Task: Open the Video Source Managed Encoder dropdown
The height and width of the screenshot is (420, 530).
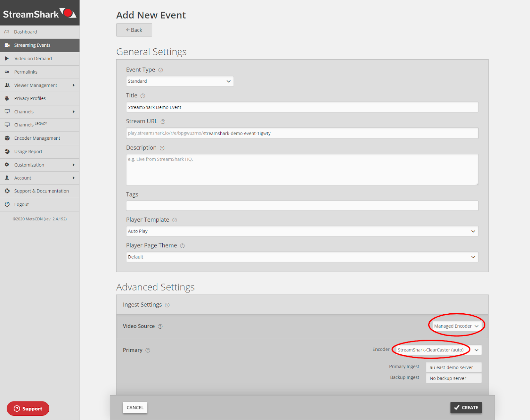Action: [456, 326]
